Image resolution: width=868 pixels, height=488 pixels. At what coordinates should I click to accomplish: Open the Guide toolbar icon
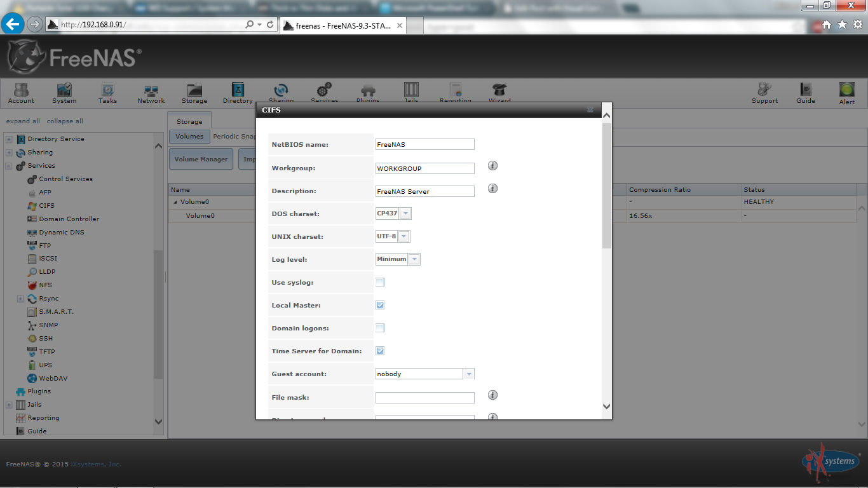pyautogui.click(x=806, y=93)
